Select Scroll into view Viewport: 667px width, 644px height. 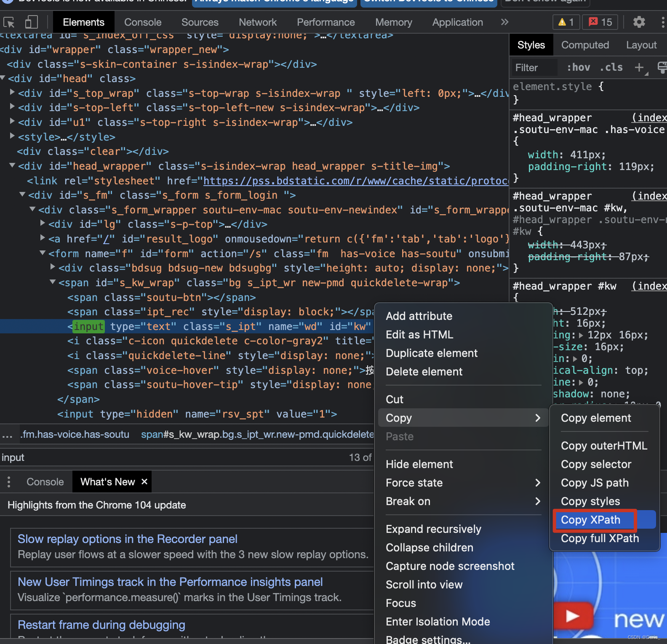463,585
